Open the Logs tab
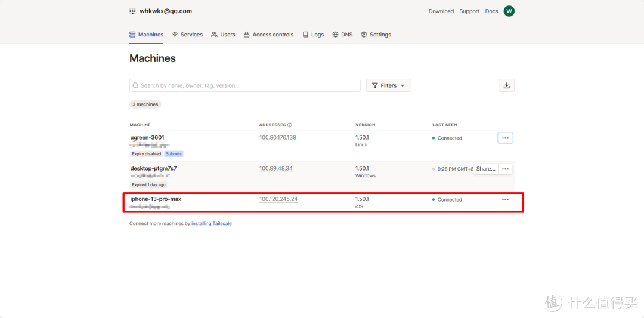This screenshot has height=318, width=644. point(313,35)
